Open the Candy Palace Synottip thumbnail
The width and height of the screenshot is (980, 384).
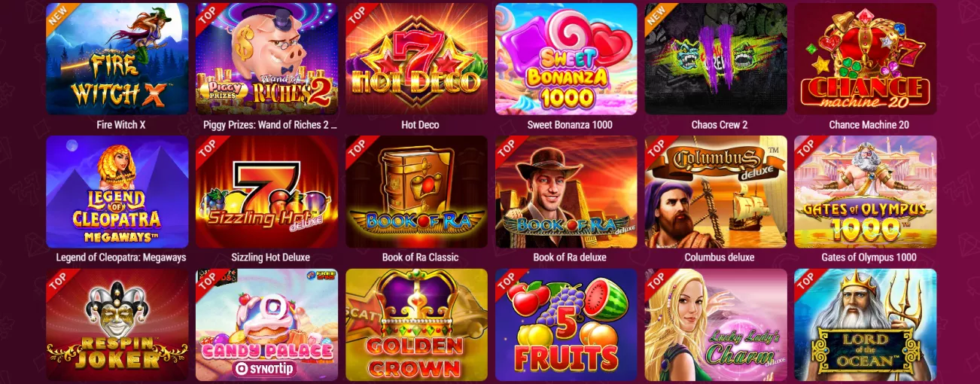266,325
